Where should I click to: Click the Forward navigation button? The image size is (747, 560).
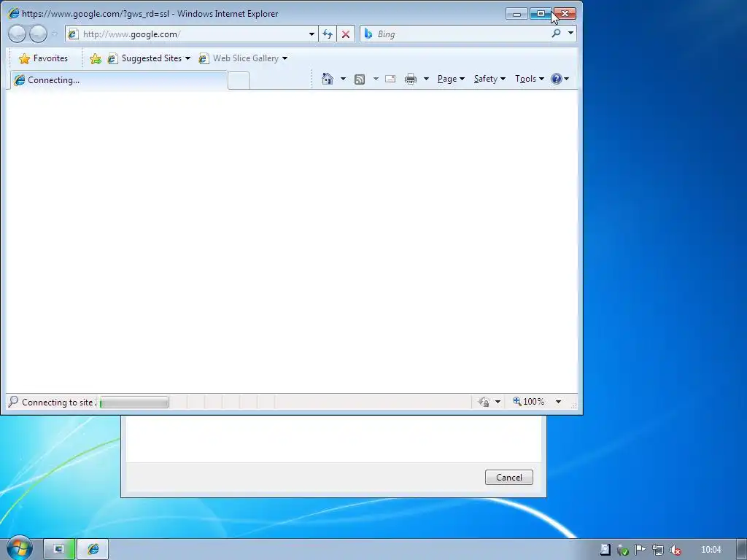(38, 34)
